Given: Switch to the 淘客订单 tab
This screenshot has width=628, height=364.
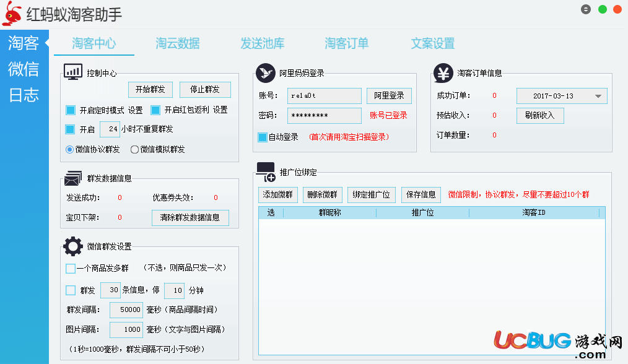Looking at the screenshot, I should [x=347, y=43].
